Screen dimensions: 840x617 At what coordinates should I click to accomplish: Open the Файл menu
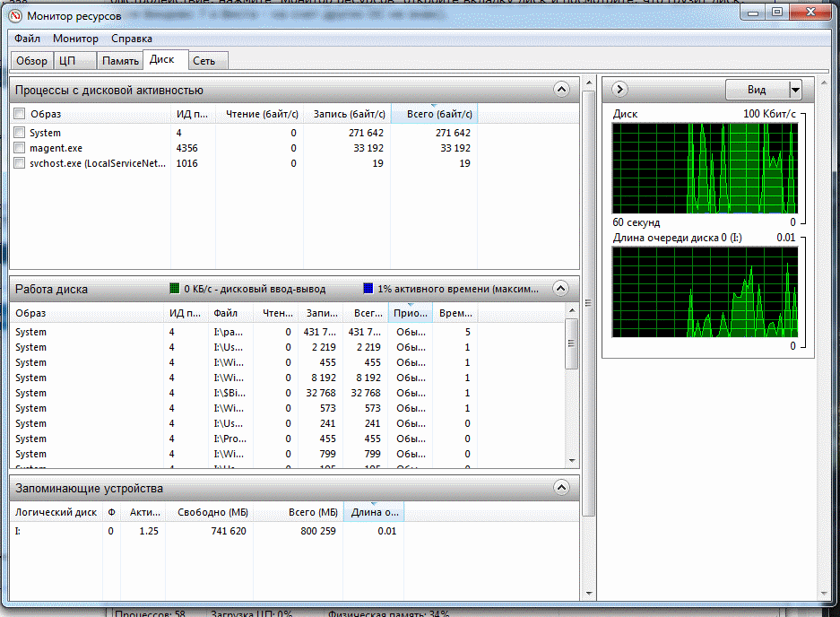pos(27,39)
